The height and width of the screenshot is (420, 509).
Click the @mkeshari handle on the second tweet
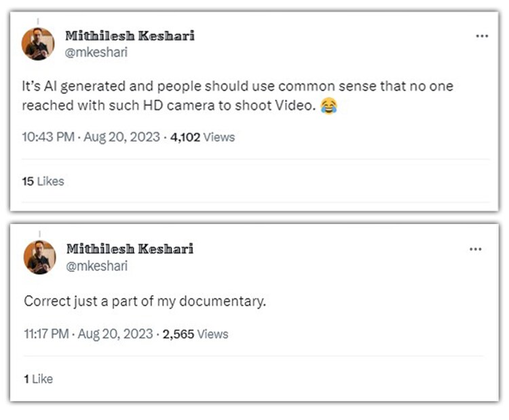click(x=96, y=266)
